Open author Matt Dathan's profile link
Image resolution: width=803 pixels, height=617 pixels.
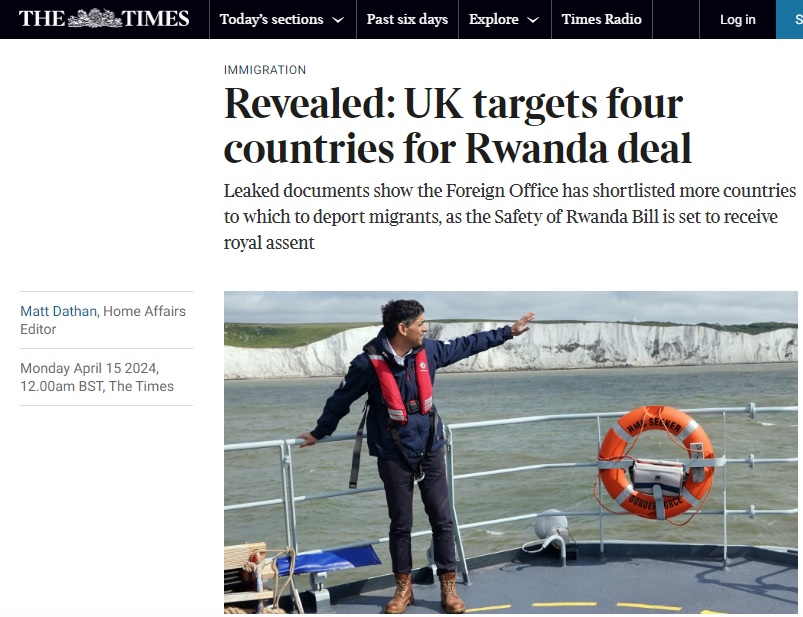click(58, 311)
